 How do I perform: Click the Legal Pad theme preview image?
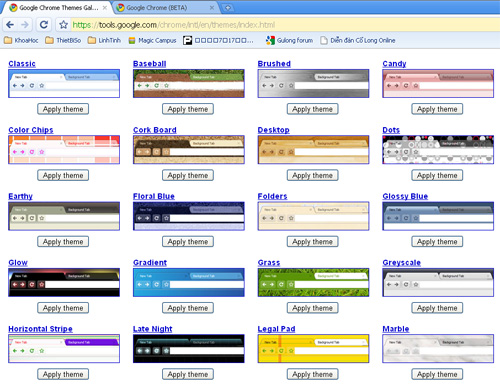pyautogui.click(x=313, y=349)
